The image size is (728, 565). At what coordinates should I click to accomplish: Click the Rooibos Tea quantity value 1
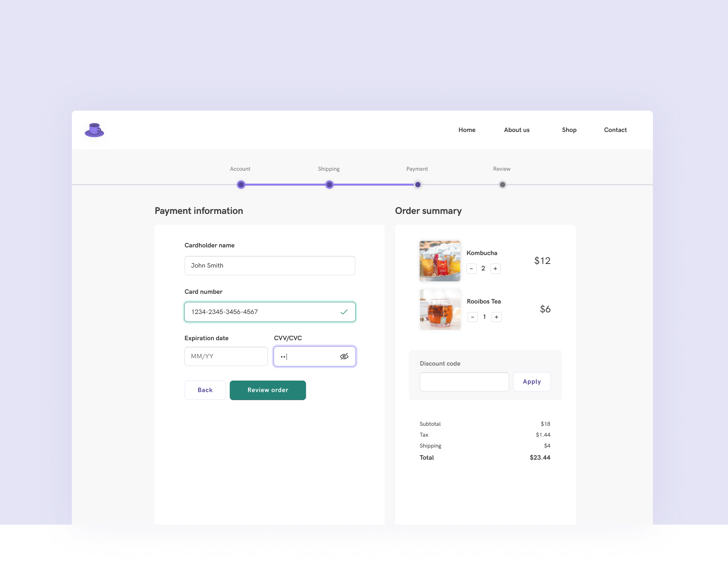(484, 317)
